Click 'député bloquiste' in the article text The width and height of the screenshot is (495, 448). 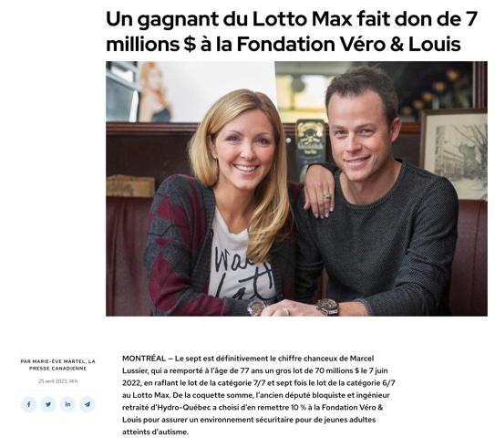[310, 395]
